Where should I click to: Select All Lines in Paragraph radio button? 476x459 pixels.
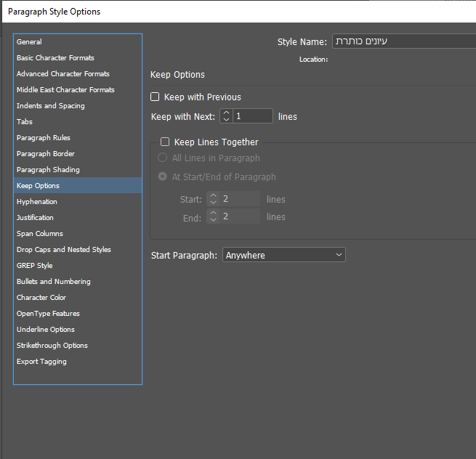(162, 158)
